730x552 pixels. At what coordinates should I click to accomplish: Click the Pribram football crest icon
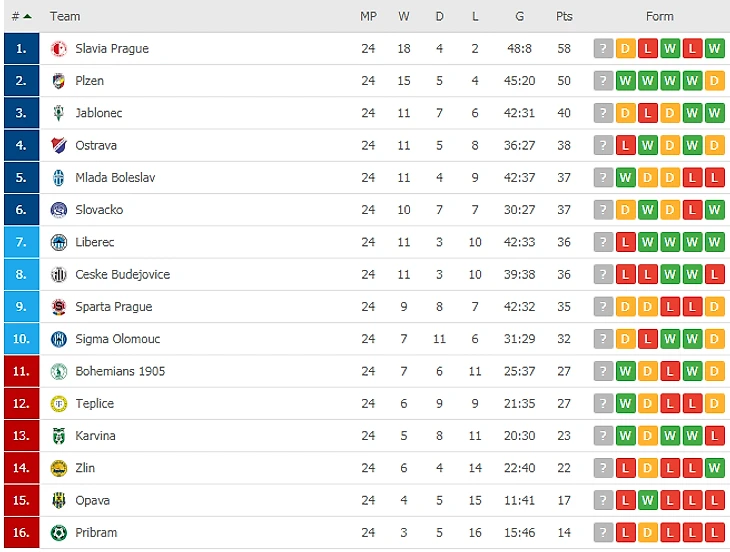pos(59,532)
